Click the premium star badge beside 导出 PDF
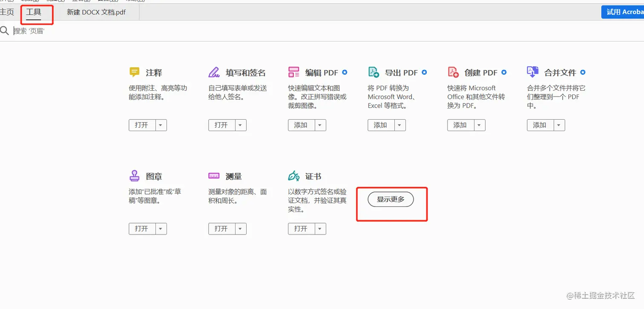Screen dimensions: 644x309 (x=424, y=72)
